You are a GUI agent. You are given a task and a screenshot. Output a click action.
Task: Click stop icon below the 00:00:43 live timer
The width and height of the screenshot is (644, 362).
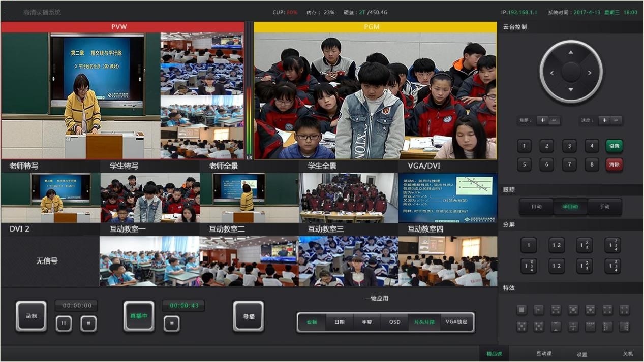(x=171, y=323)
